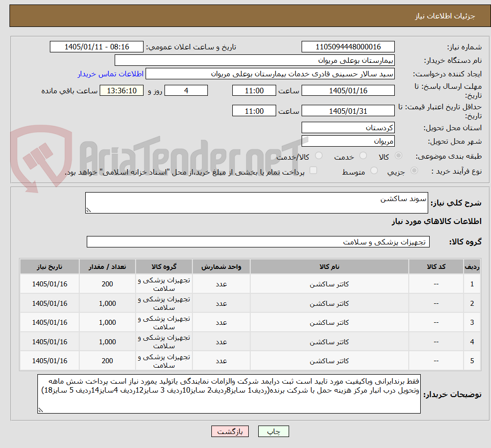Select the جزیی purchase type radio
The width and height of the screenshot is (491, 448).
[x=414, y=171]
